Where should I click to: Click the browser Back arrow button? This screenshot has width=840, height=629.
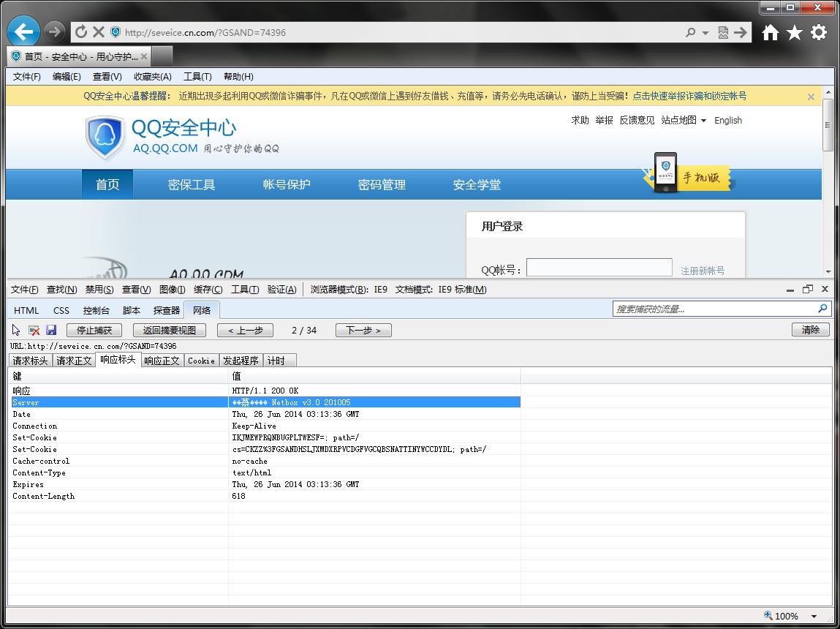tap(23, 32)
